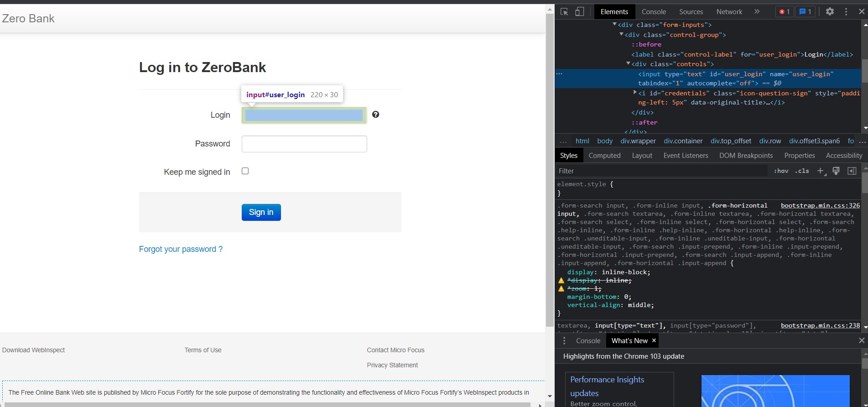The width and height of the screenshot is (868, 407).
Task: Click the red error count badge
Action: pyautogui.click(x=785, y=12)
